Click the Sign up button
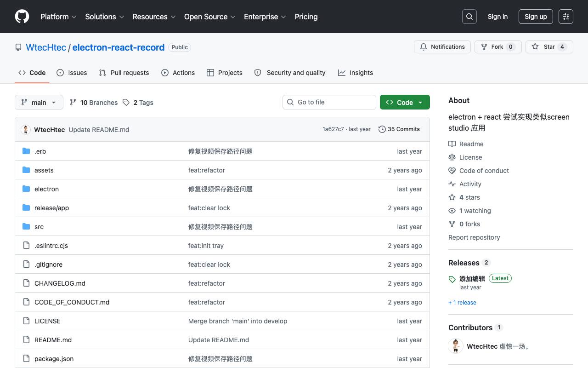The image size is (588, 368). [536, 17]
